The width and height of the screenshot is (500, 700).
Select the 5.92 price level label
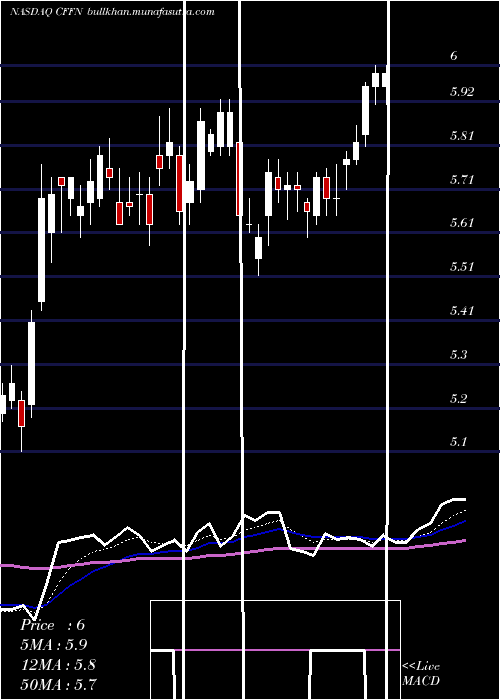click(462, 92)
